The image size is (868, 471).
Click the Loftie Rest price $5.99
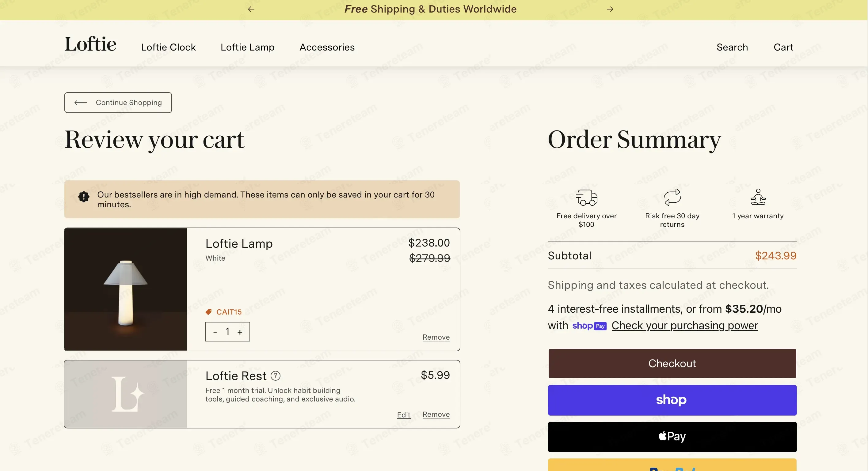pos(435,375)
